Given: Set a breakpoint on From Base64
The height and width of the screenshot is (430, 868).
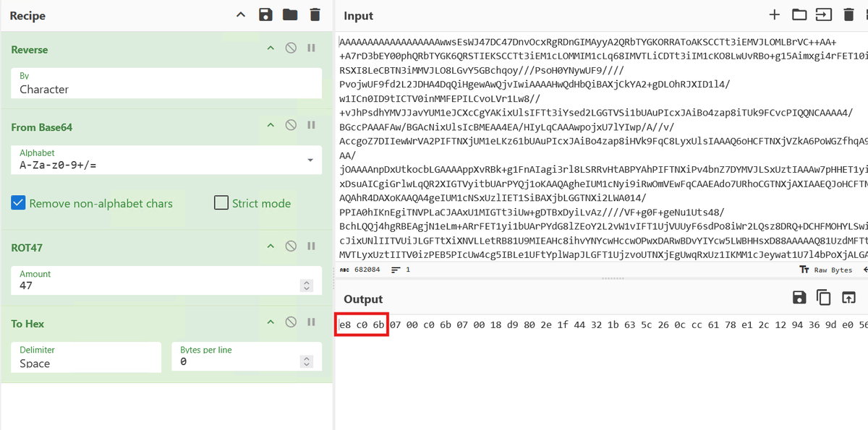Looking at the screenshot, I should pos(311,126).
